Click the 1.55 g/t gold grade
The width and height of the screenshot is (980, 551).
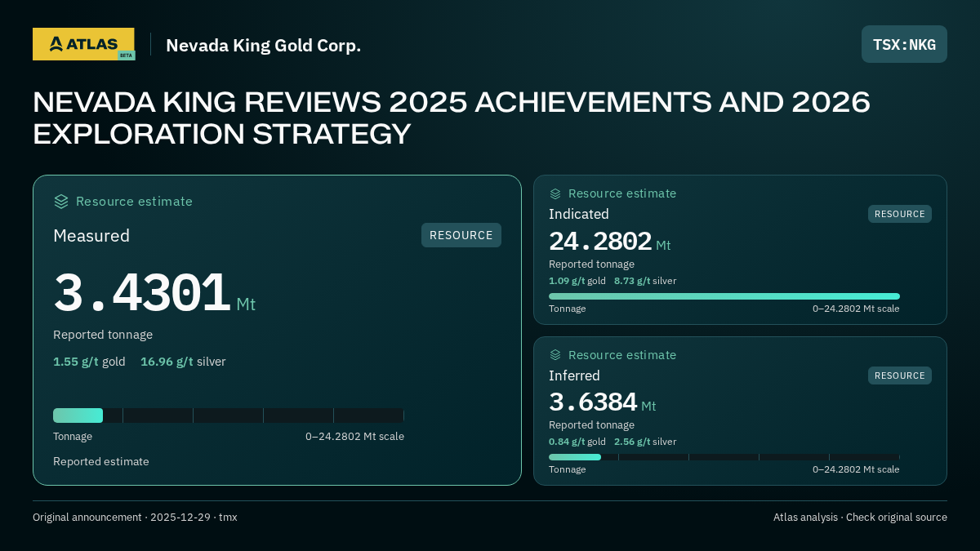click(x=89, y=362)
